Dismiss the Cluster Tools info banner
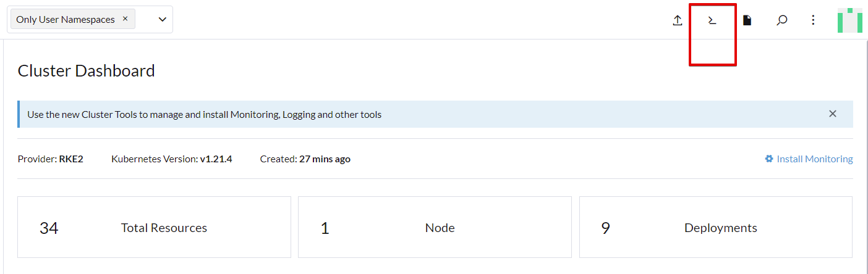Screen dimensions: 868x274 (x=833, y=114)
